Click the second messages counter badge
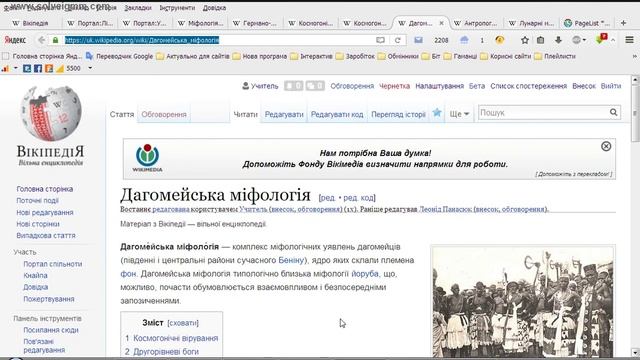The height and width of the screenshot is (360, 640). click(x=315, y=86)
